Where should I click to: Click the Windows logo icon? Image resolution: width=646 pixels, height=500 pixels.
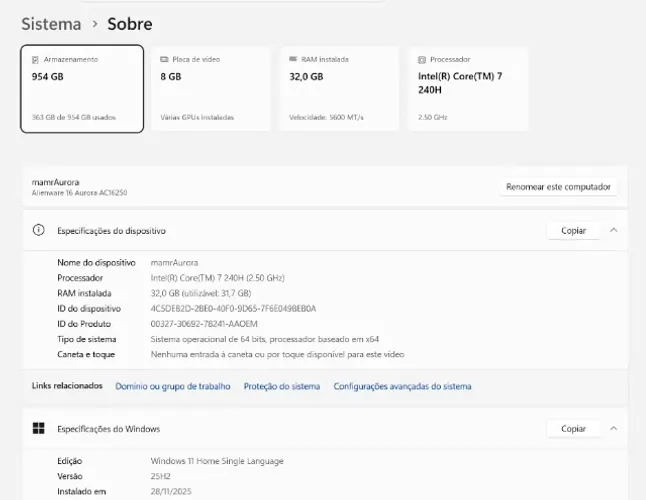point(38,428)
